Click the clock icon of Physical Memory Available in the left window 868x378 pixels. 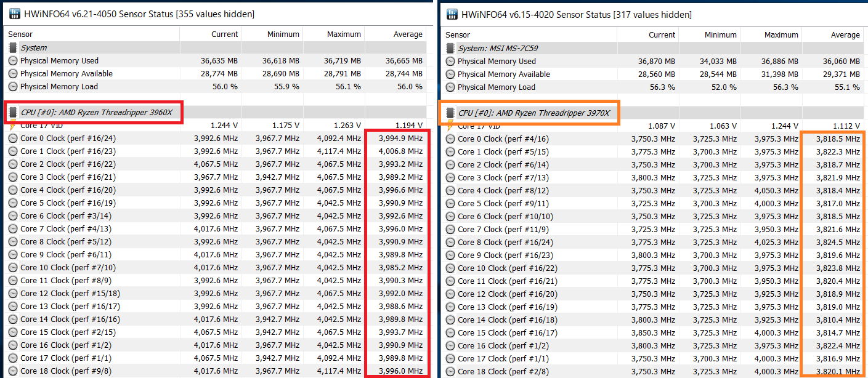pos(13,73)
